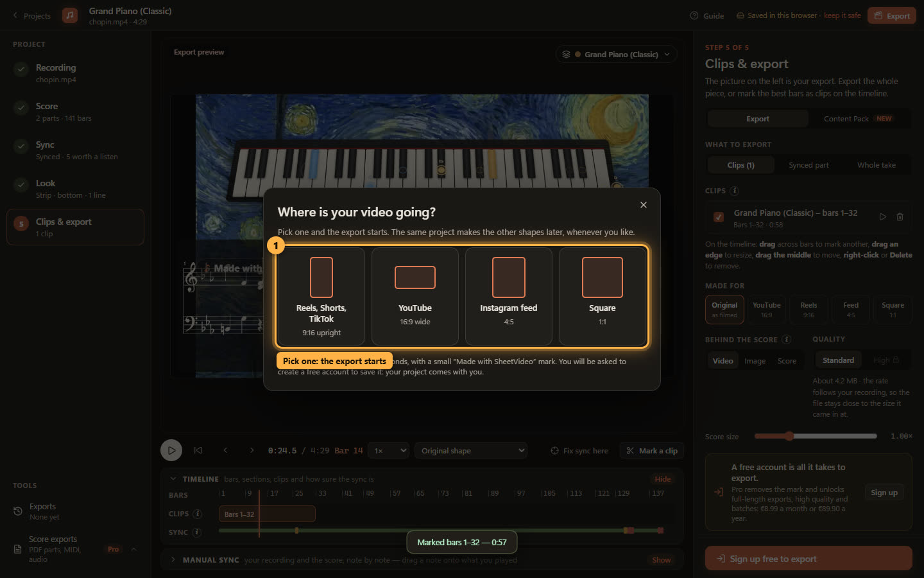
Task: Click Fix sync here target button
Action: tap(579, 451)
